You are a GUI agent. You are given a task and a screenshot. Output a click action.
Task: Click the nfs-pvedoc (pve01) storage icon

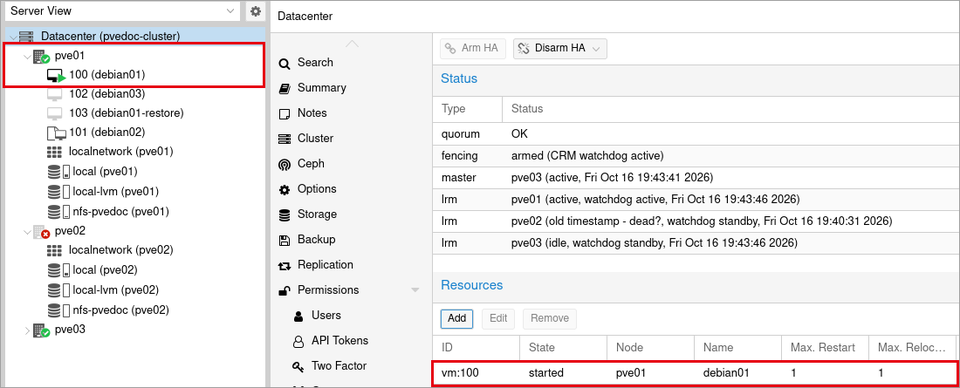coord(58,212)
